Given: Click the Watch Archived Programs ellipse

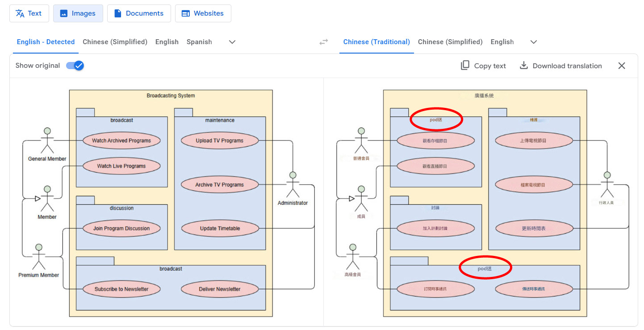Looking at the screenshot, I should (121, 140).
